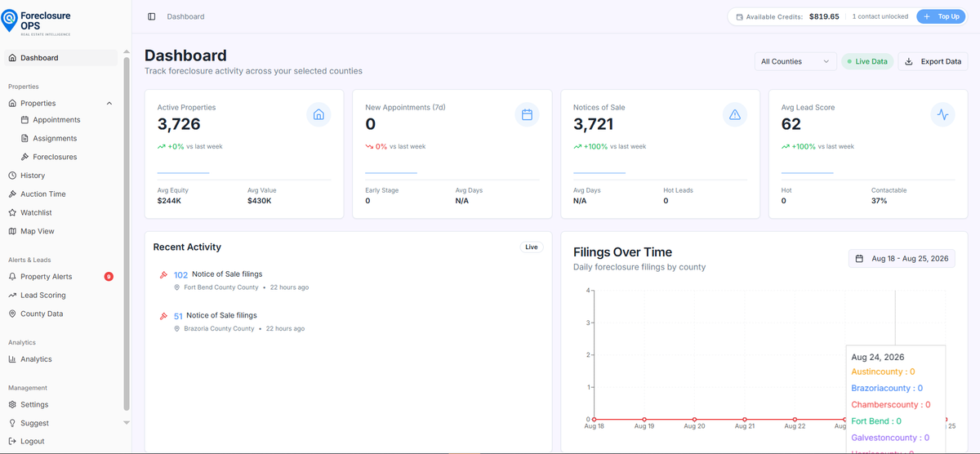Click the 3,726 Active Properties value

click(179, 124)
